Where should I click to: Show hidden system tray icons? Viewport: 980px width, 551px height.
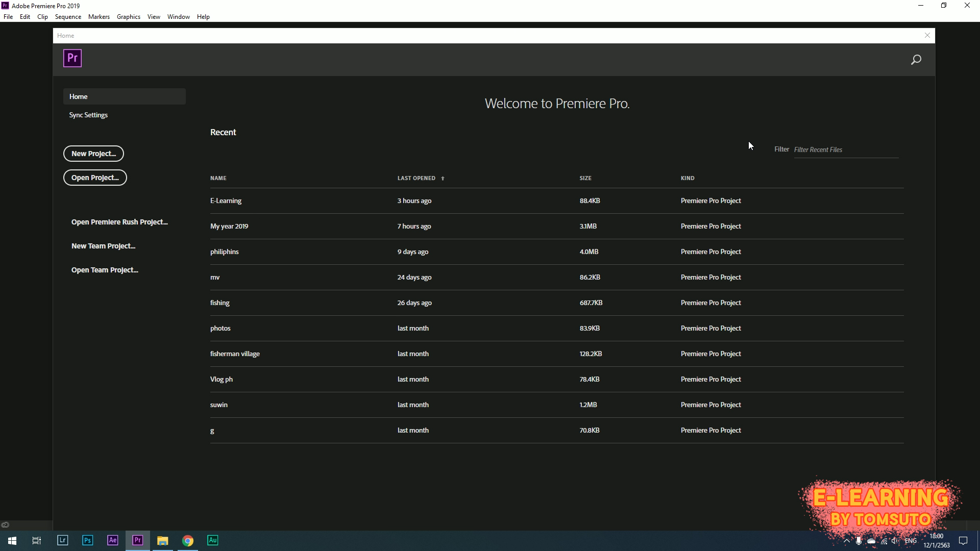(x=847, y=541)
